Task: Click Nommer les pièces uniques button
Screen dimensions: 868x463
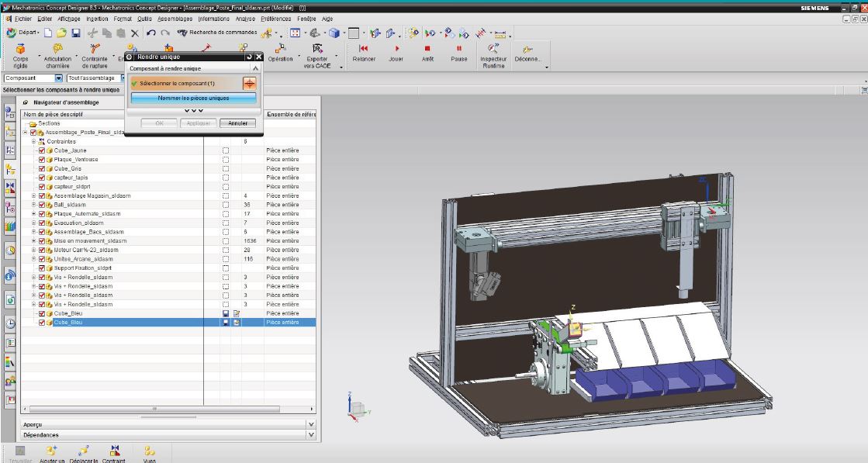Action: [x=193, y=98]
